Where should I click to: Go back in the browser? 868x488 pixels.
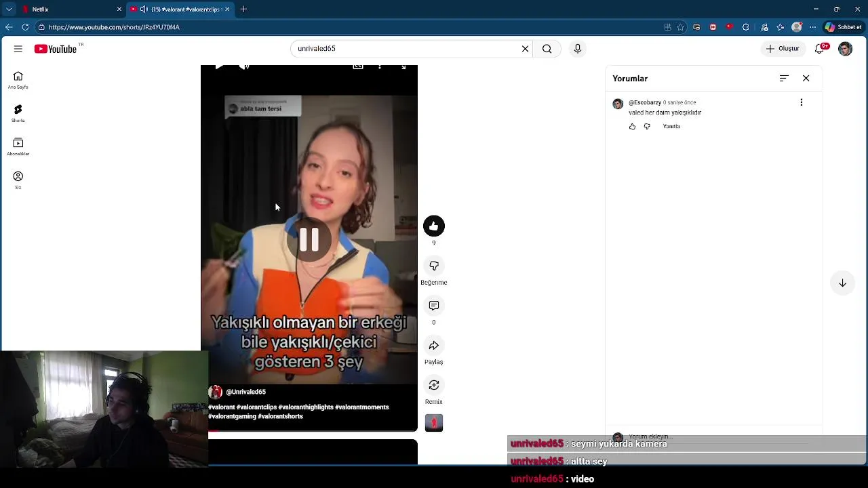coord(9,27)
